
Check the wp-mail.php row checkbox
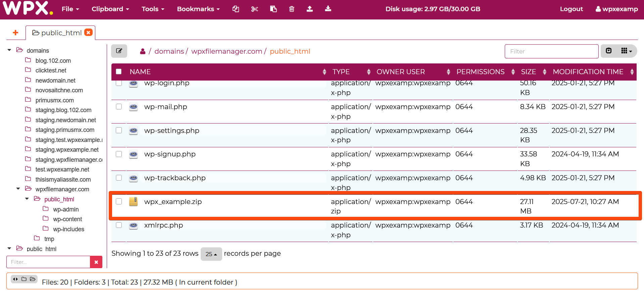point(119,106)
